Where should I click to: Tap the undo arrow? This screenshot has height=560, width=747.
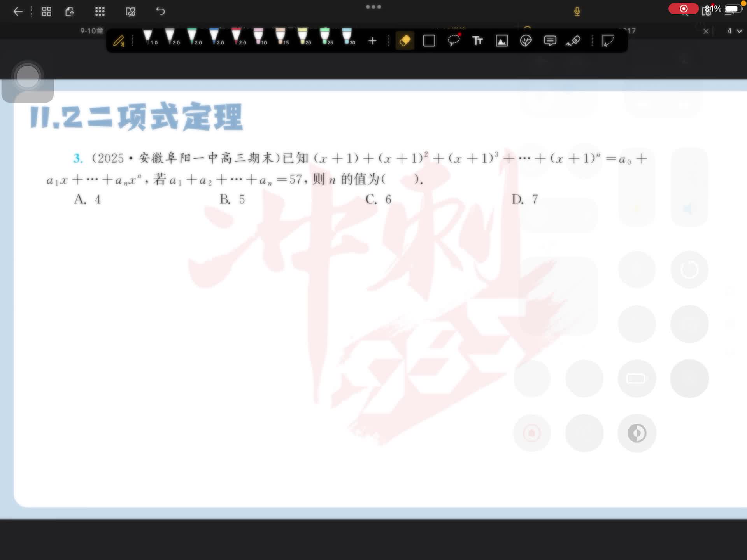(x=160, y=12)
